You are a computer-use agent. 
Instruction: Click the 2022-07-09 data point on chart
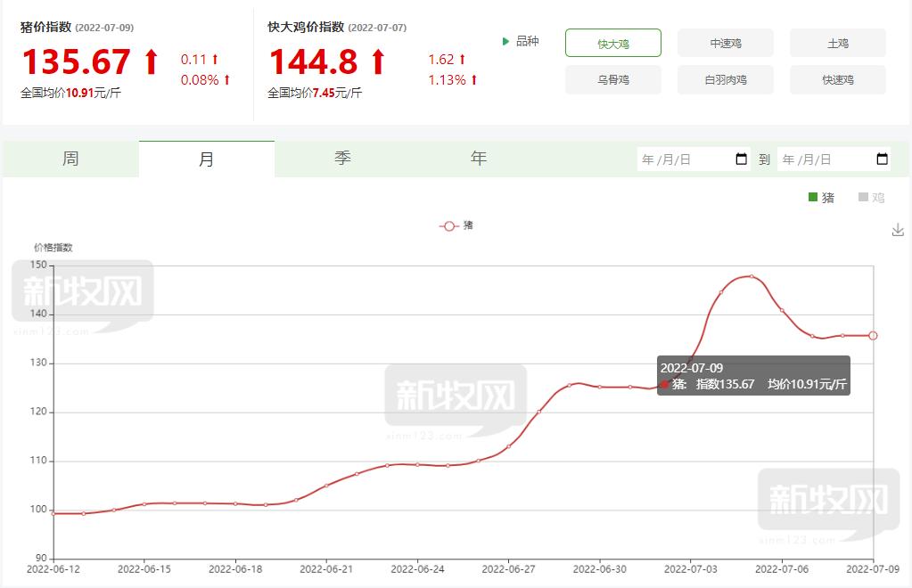click(873, 336)
